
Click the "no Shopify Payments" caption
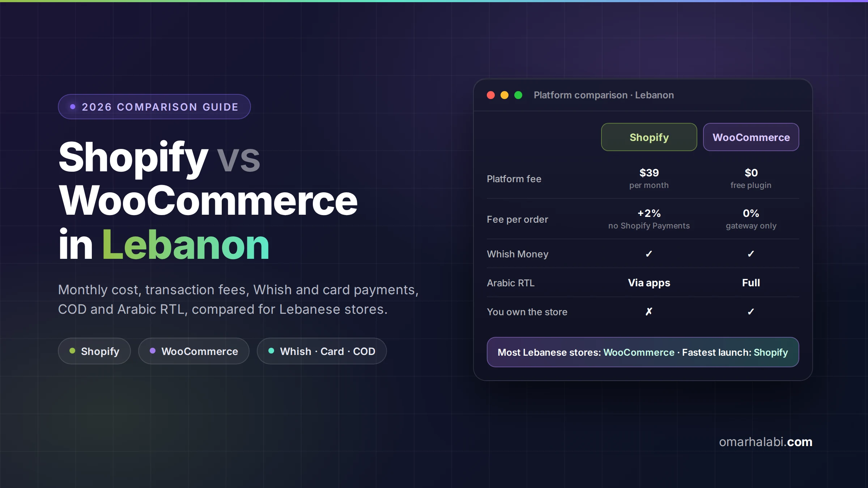pyautogui.click(x=649, y=226)
